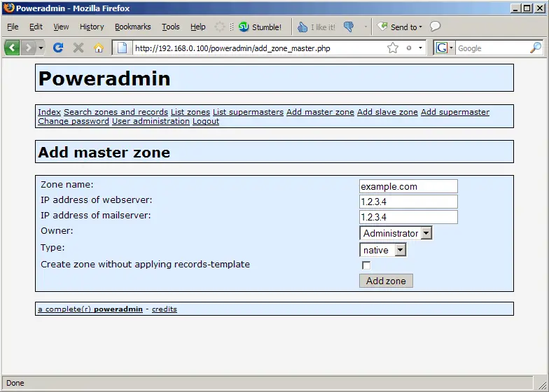Click the loading throbber icon after Help
This screenshot has height=392, width=549.
tap(220, 27)
